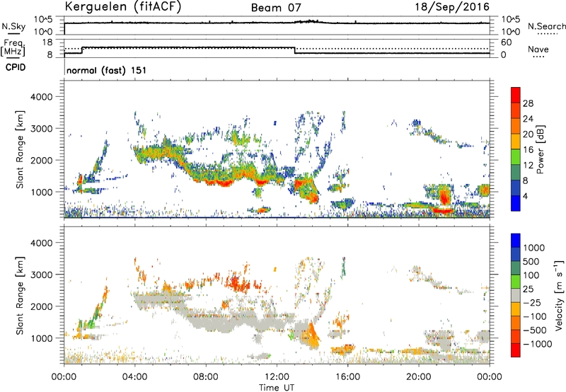Select the 18 tick on frequency axis
Viewport: 566px width, 392px height.
[47, 42]
